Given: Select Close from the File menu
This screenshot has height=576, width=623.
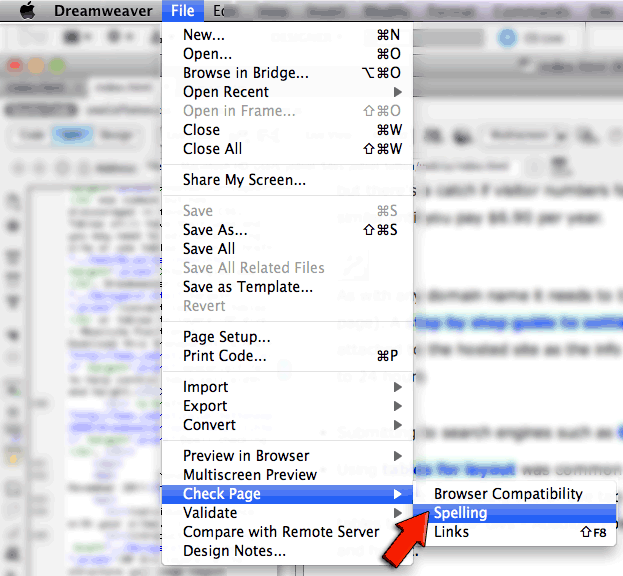Looking at the screenshot, I should click(x=288, y=130).
